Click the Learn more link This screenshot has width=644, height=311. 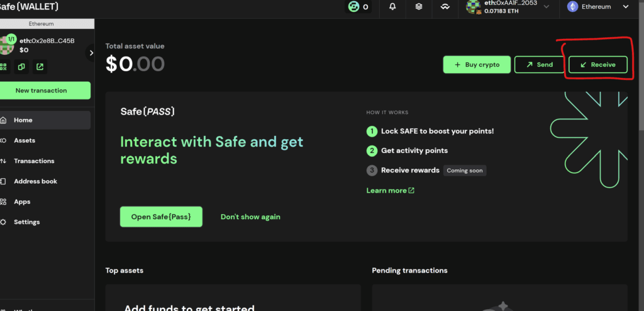390,191
